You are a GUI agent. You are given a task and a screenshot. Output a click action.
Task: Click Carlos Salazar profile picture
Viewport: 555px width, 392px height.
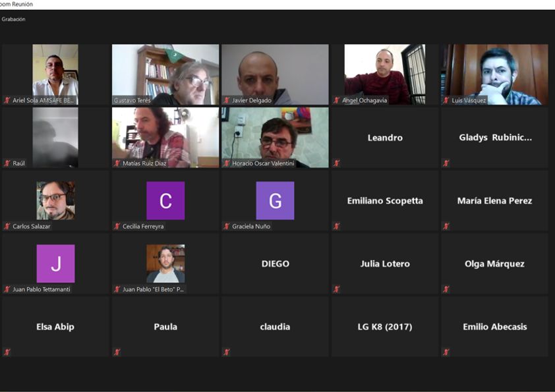[55, 200]
